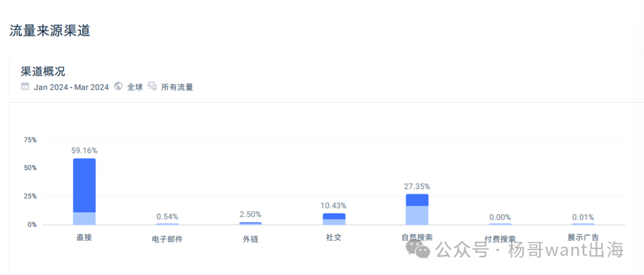
Task: Click the dark blue segment of the 自然搜索 bar
Action: point(416,200)
